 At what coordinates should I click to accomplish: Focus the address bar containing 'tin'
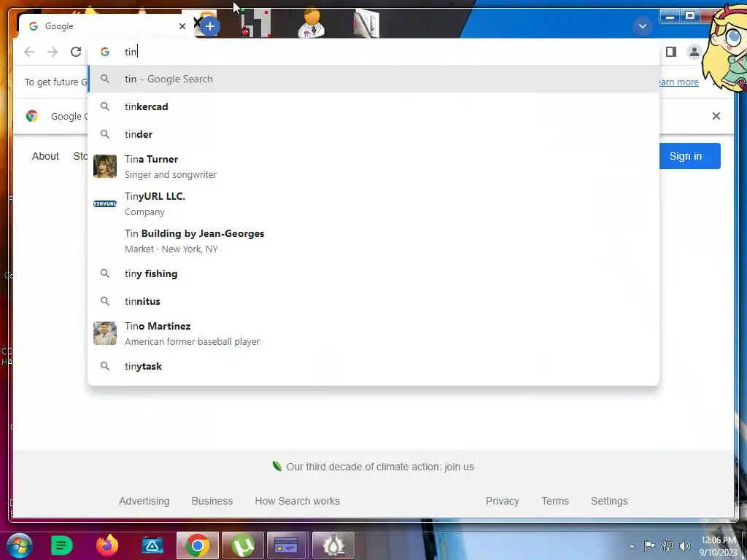373,52
